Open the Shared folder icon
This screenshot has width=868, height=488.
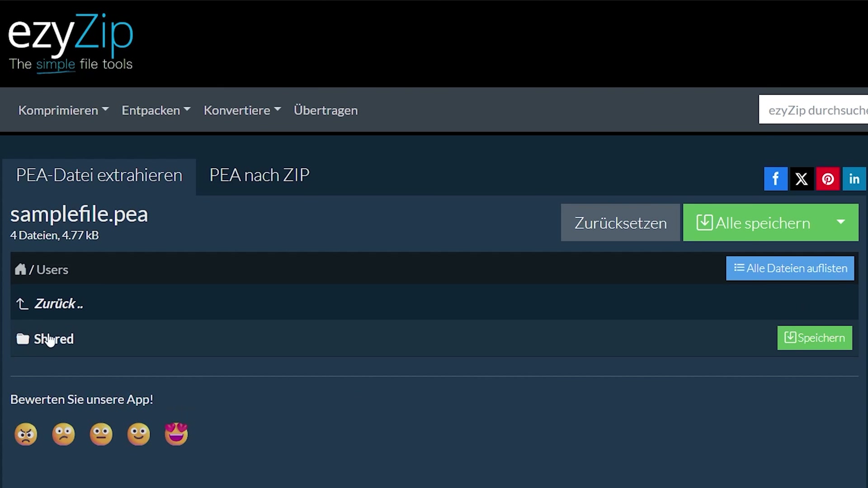pyautogui.click(x=23, y=338)
